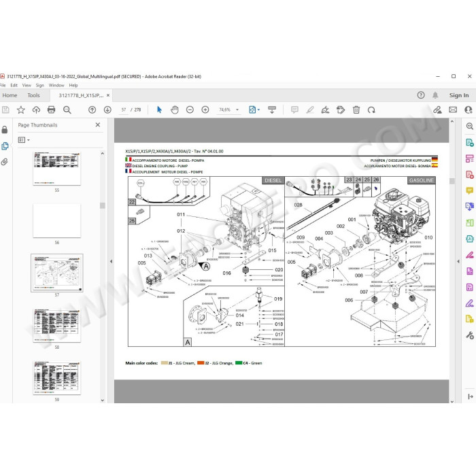Open Export PDF tool in right pane

click(x=469, y=142)
